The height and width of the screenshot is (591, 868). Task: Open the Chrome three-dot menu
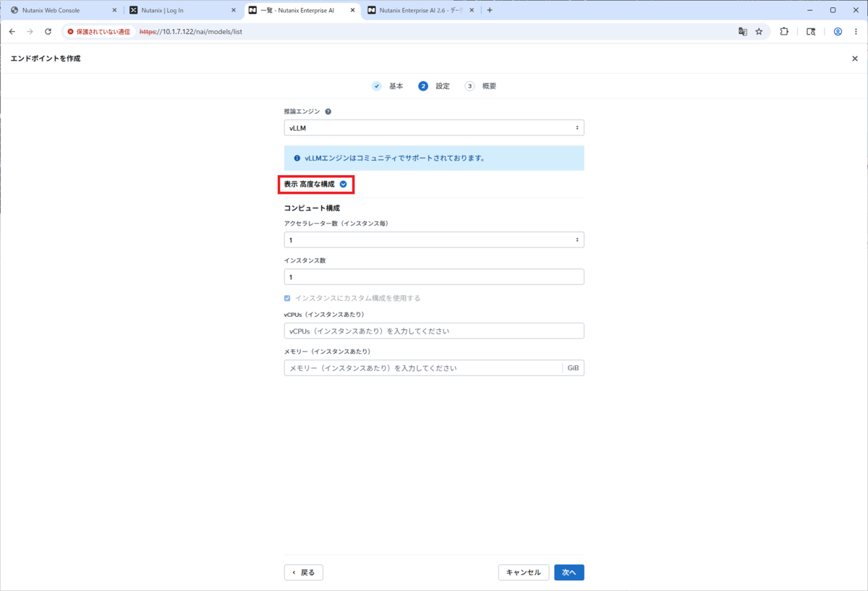click(x=856, y=32)
